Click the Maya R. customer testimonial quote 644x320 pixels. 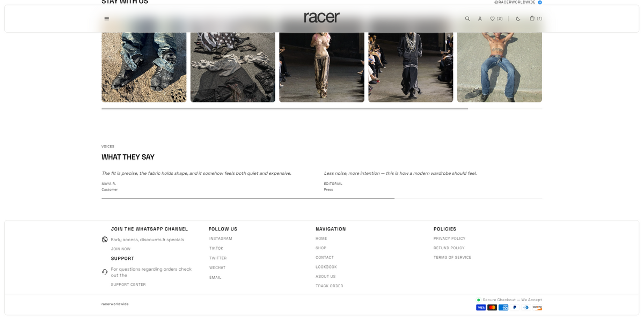(196, 174)
